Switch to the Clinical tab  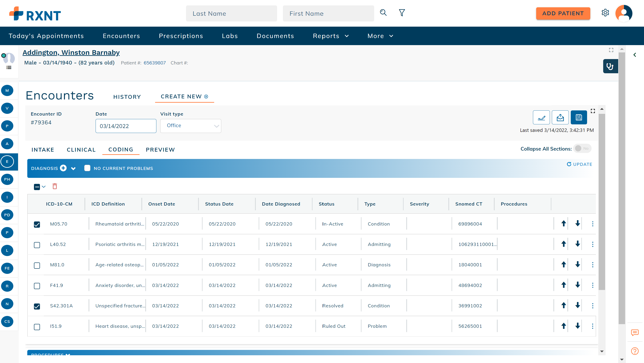pyautogui.click(x=81, y=149)
